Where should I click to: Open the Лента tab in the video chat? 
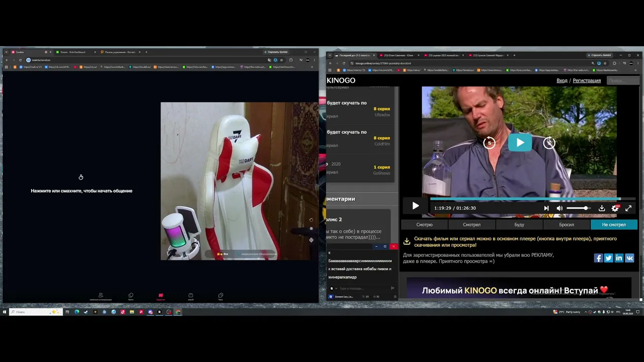click(x=131, y=297)
